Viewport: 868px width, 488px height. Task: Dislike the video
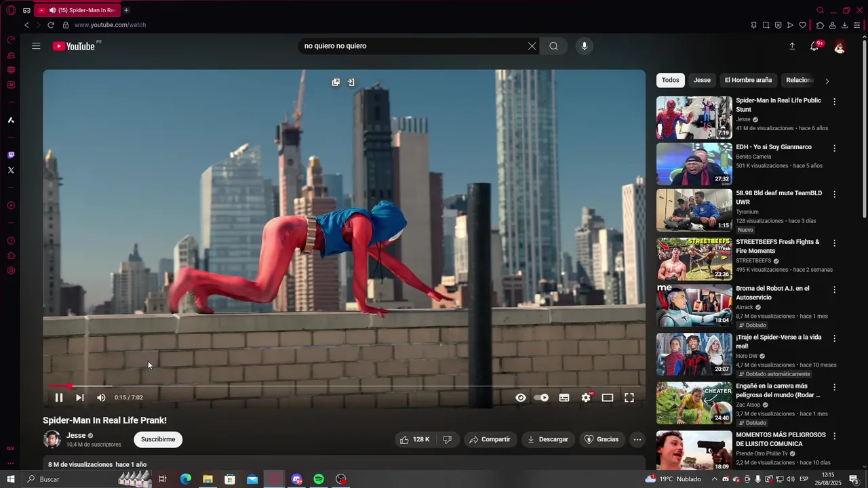(448, 439)
